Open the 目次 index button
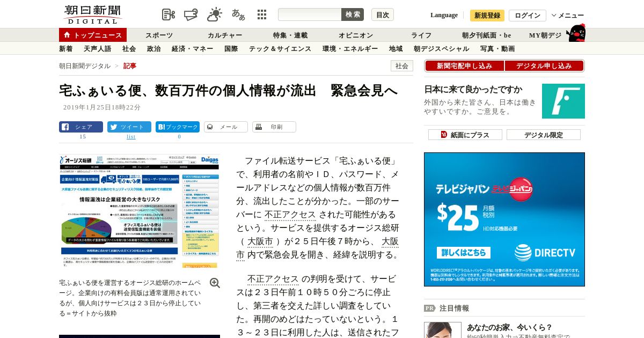This screenshot has height=338, width=644. (x=383, y=14)
